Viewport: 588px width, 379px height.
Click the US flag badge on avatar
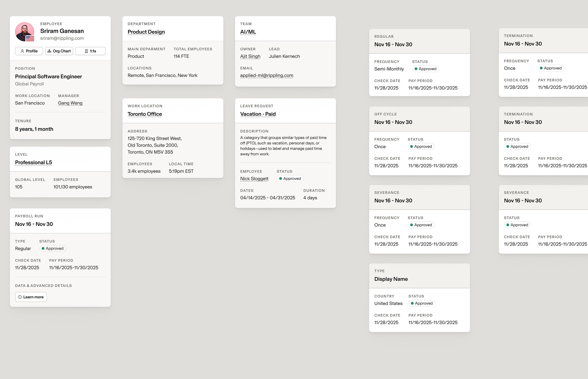30,38
